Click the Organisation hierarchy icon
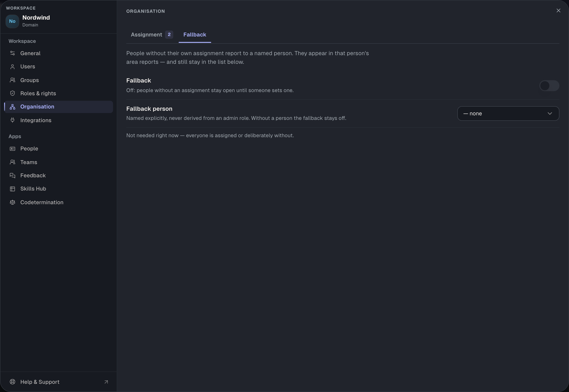The width and height of the screenshot is (569, 392). click(x=13, y=107)
